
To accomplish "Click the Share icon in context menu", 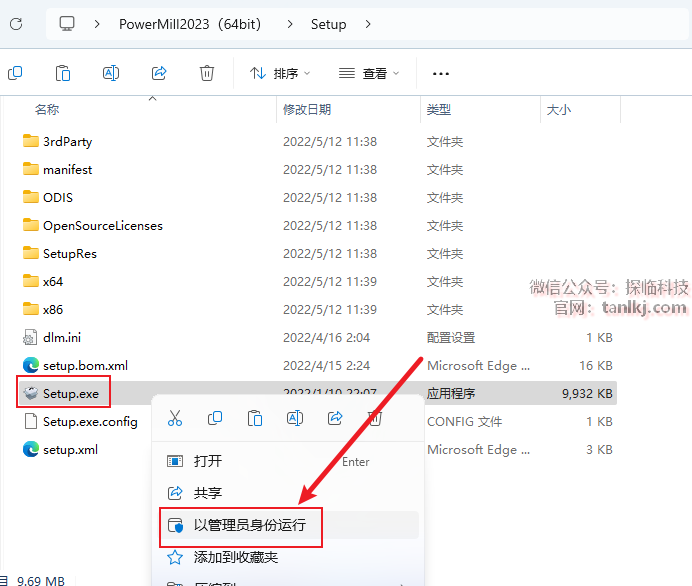I will click(335, 418).
